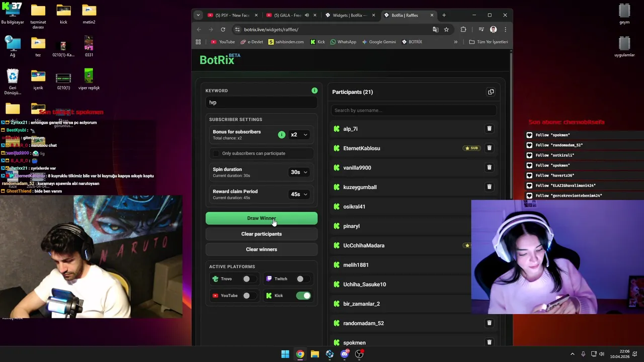
Task: Open the WhatsApp bookmark
Action: (343, 42)
